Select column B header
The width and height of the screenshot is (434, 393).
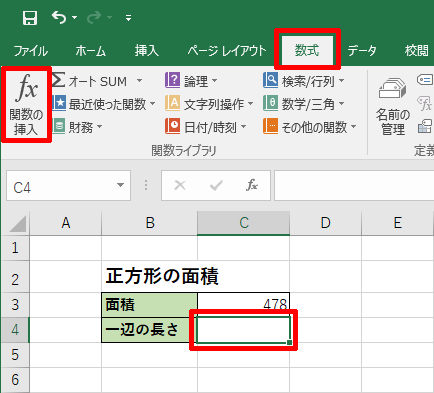(x=150, y=223)
